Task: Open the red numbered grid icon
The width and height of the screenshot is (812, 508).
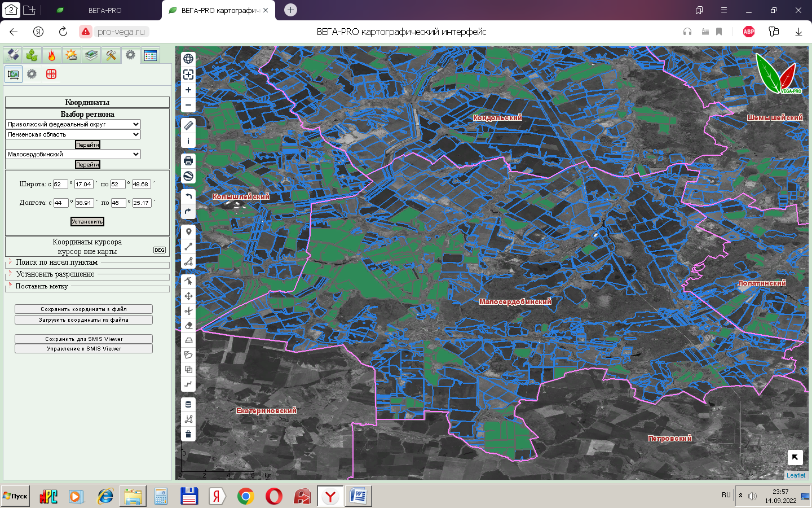Action: point(51,74)
